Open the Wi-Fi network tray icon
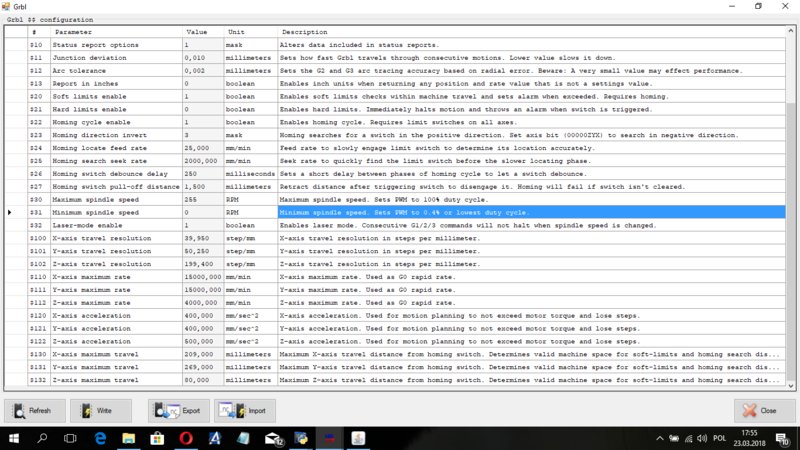 point(688,438)
